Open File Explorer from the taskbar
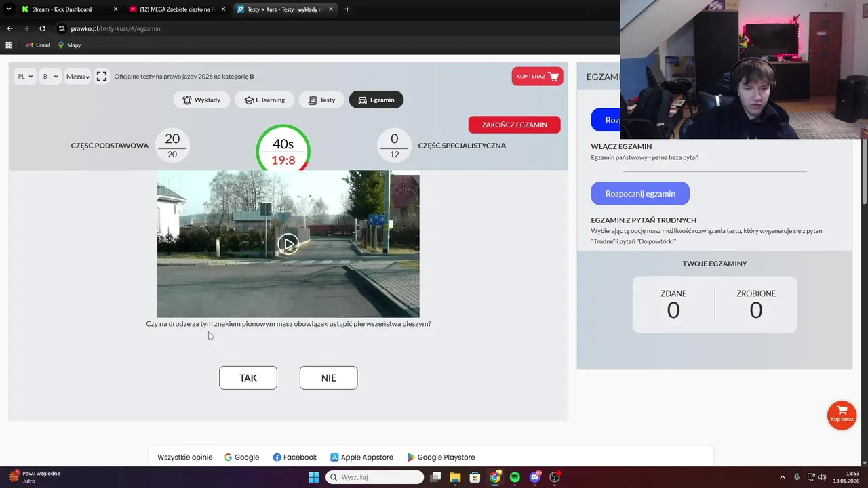 pyautogui.click(x=455, y=477)
